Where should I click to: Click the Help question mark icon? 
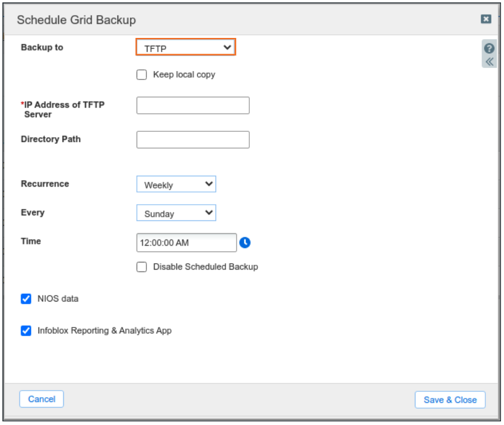(490, 48)
